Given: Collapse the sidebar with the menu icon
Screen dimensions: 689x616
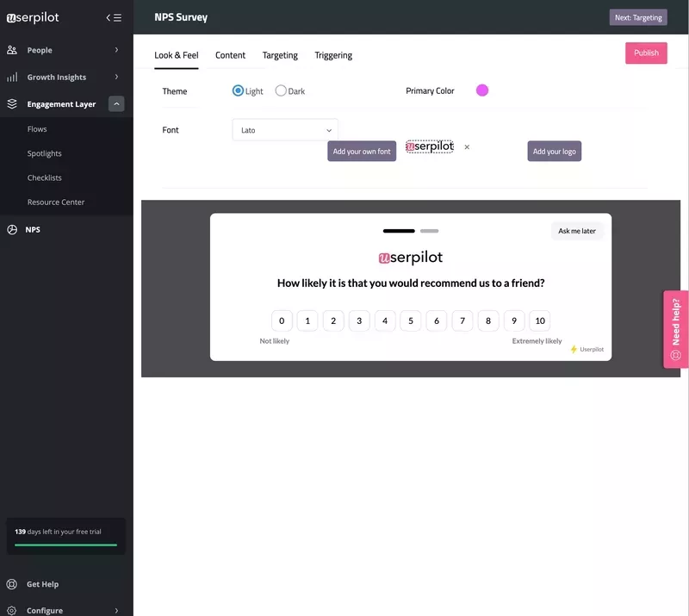Looking at the screenshot, I should [114, 17].
